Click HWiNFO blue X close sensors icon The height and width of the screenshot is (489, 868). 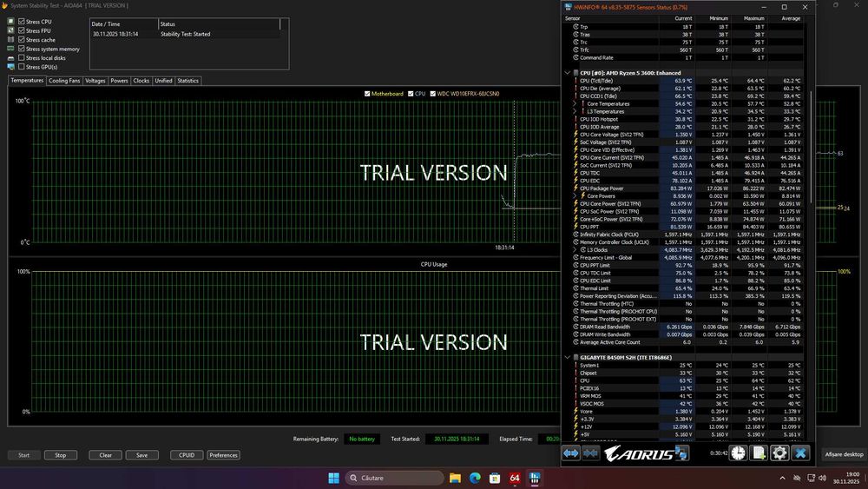800,453
